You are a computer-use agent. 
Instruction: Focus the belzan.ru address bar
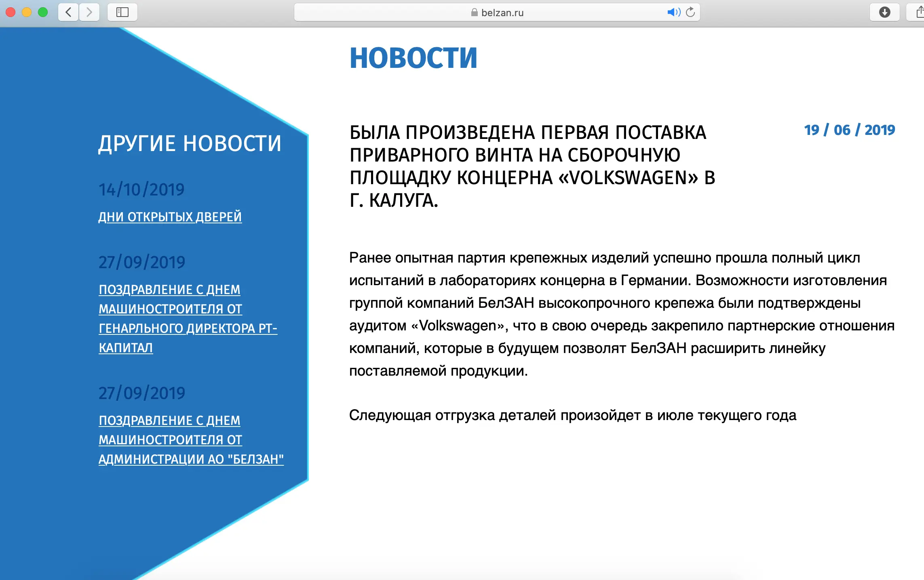coord(497,12)
